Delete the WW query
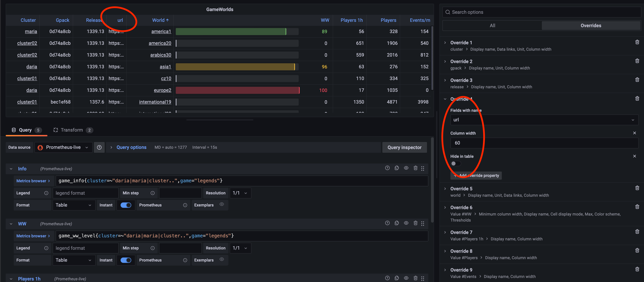This screenshot has height=282, width=644. (415, 223)
